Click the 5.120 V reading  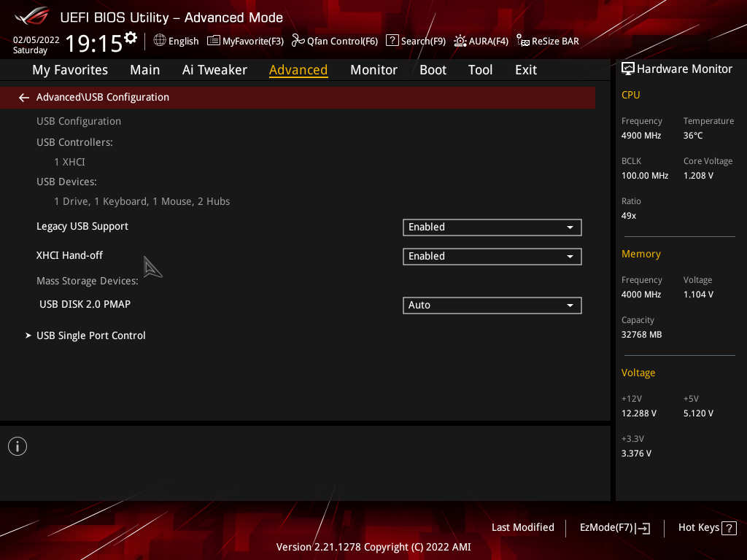(698, 413)
